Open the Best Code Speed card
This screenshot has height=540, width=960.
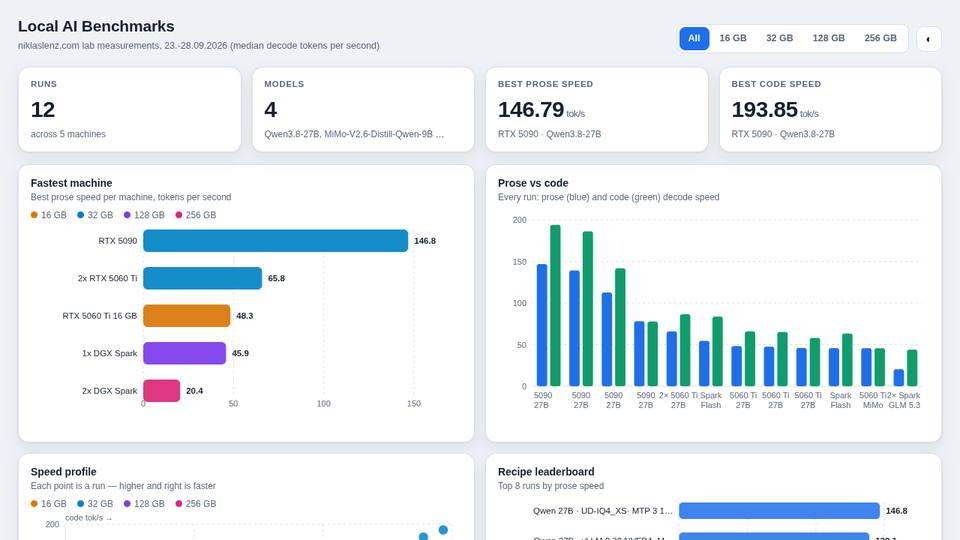coord(830,110)
